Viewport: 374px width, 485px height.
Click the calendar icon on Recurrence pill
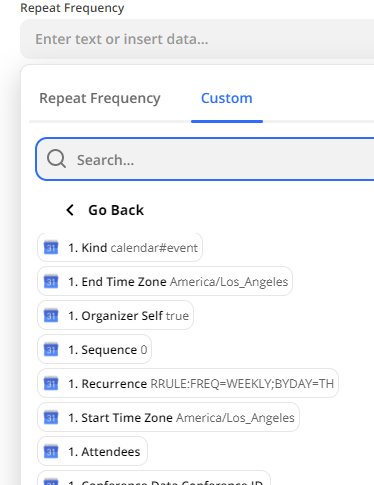point(51,384)
